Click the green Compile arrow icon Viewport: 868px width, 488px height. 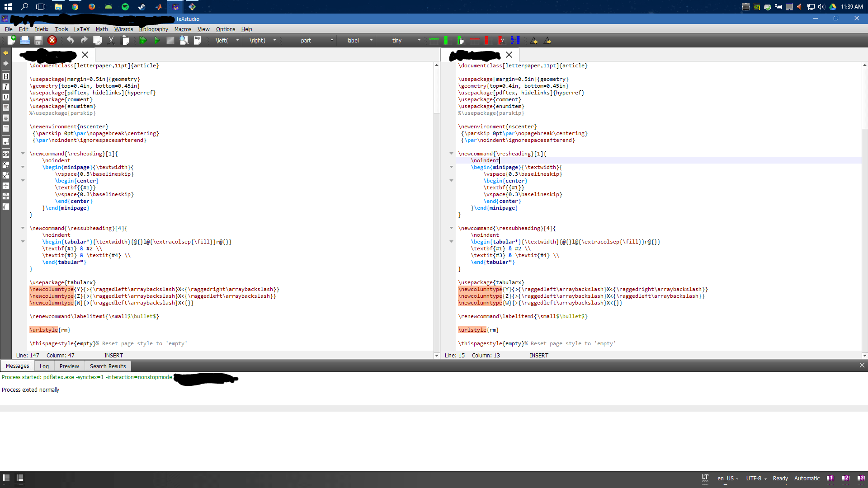[x=156, y=41]
